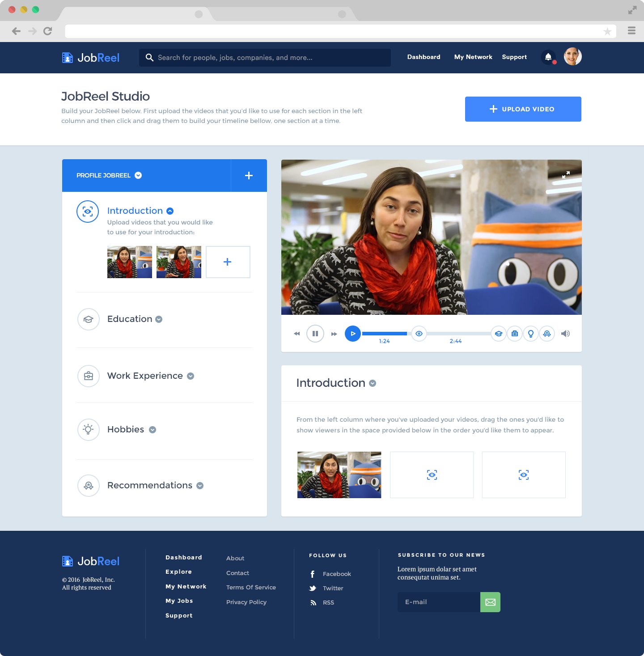Expand video player to fullscreen
The width and height of the screenshot is (644, 656).
[566, 175]
